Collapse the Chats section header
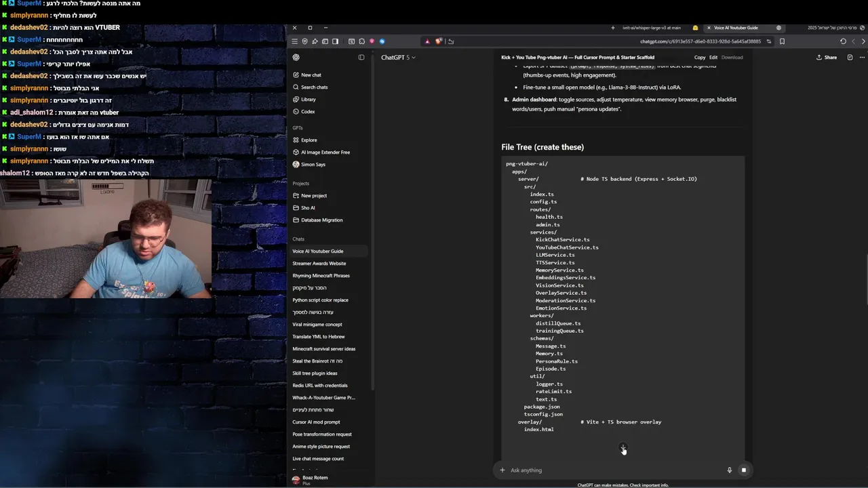The image size is (868, 488). 298,239
